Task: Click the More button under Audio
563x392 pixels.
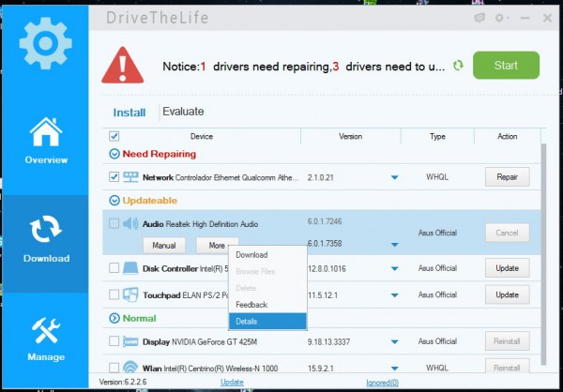Action: pyautogui.click(x=218, y=245)
